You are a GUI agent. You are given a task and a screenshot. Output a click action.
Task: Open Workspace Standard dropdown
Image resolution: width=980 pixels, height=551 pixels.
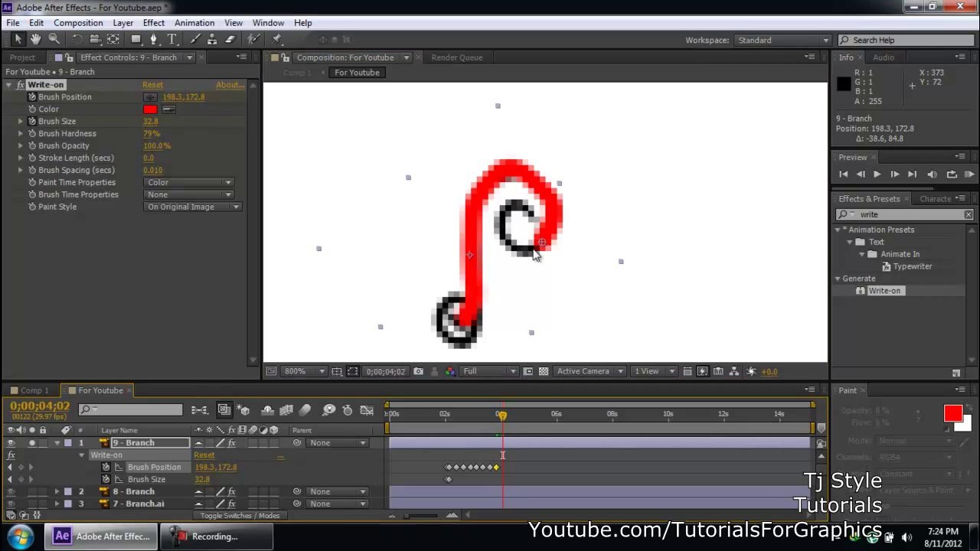pos(782,40)
